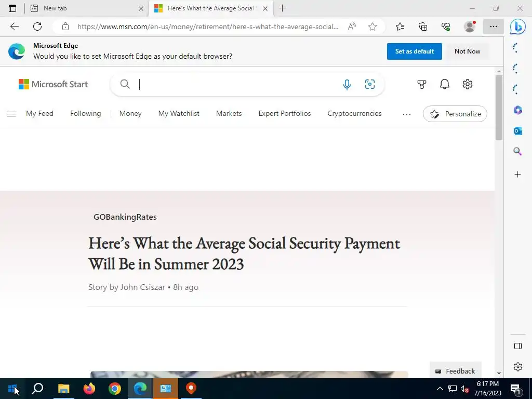Viewport: 532px width, 399px height.
Task: Refresh the current page
Action: pos(37,26)
